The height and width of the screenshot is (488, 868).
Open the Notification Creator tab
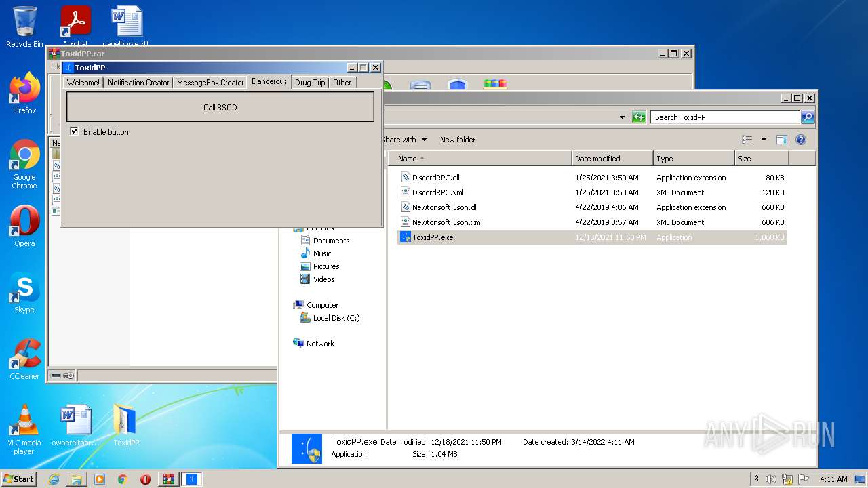click(x=138, y=82)
